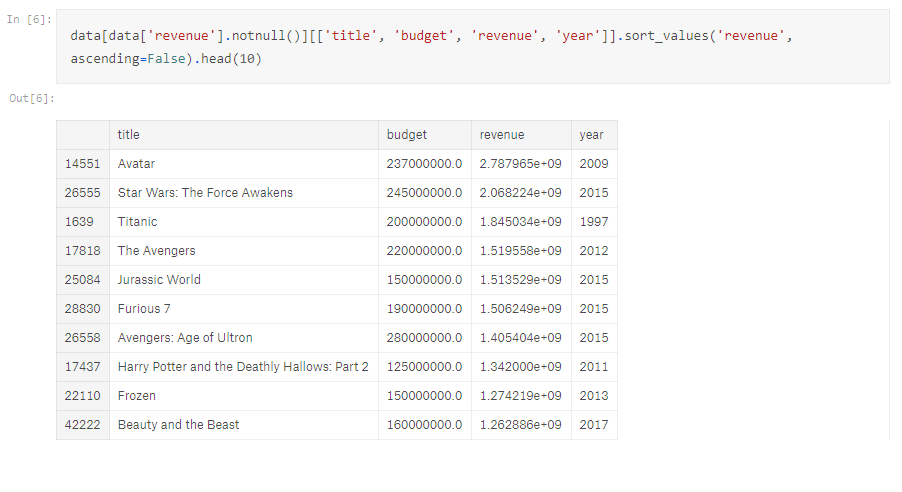The image size is (902, 492).
Task: Click revenue 1.519558e+09 value
Action: pos(522,251)
